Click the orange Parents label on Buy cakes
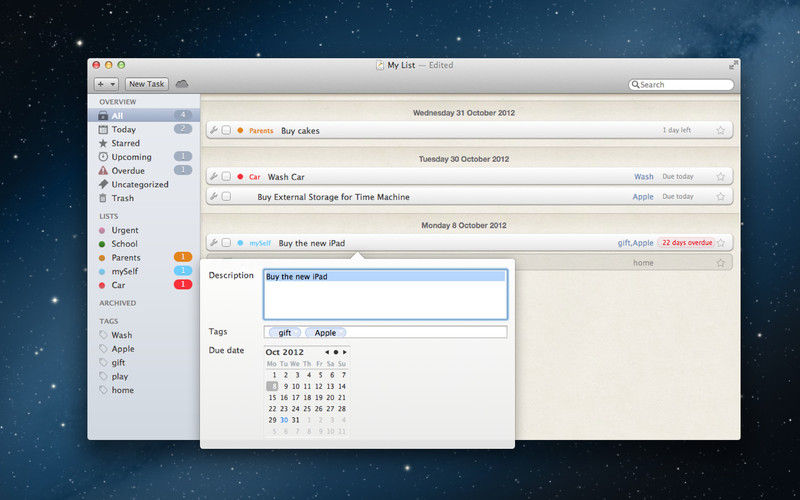The image size is (800, 500). pyautogui.click(x=261, y=131)
